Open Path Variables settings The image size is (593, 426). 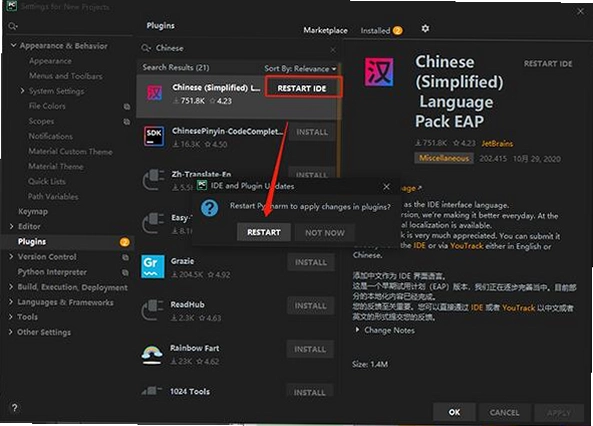coord(53,197)
